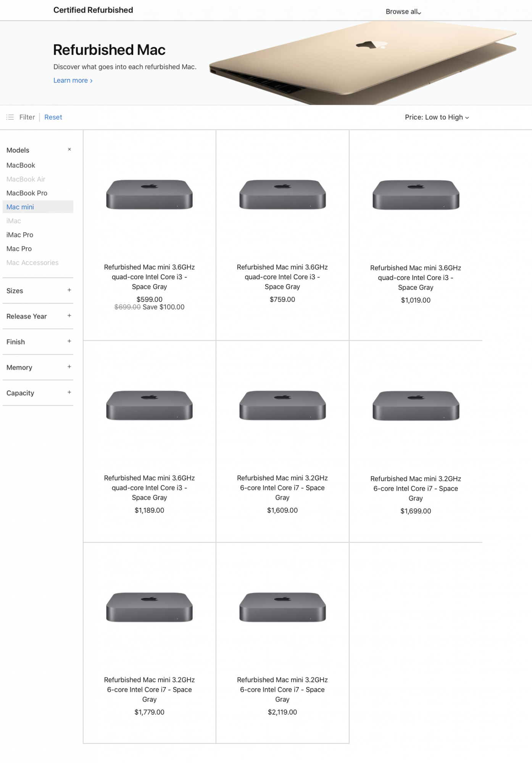Open the Price: Low to High sort menu

(437, 117)
